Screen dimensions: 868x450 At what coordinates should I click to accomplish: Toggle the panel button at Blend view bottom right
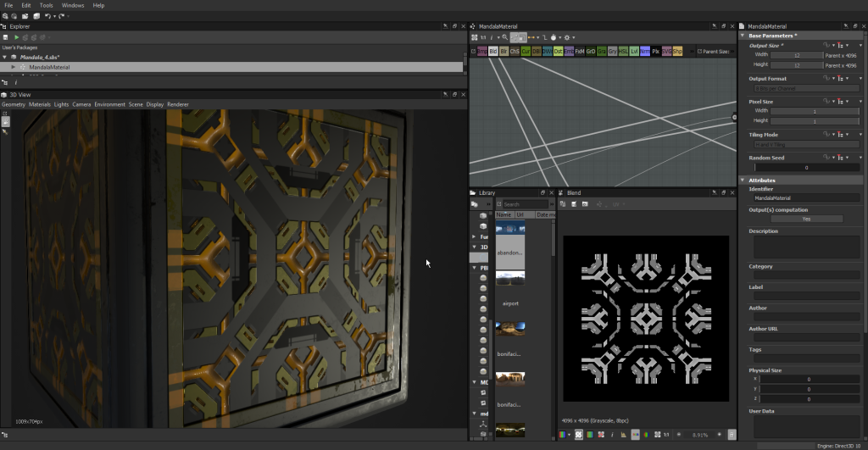[732, 435]
